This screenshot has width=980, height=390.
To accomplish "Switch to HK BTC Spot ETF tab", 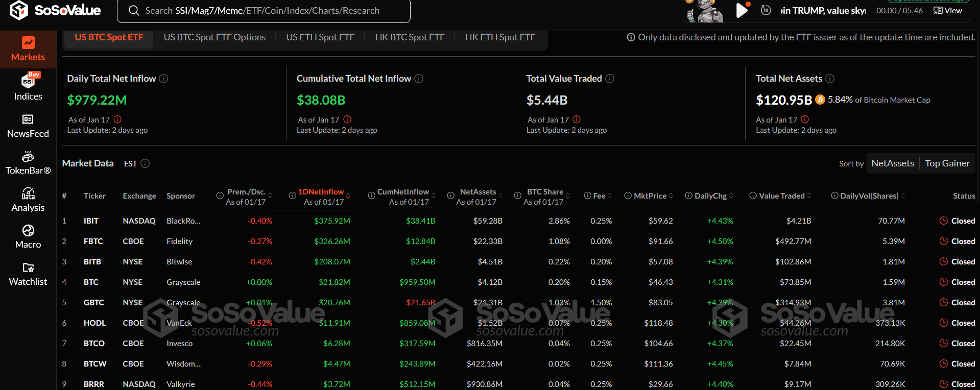I will pos(410,37).
